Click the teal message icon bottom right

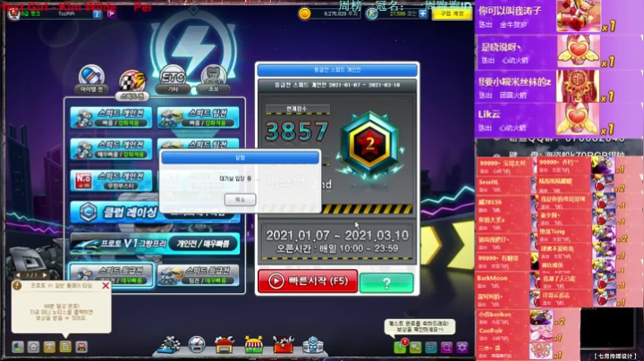click(431, 348)
